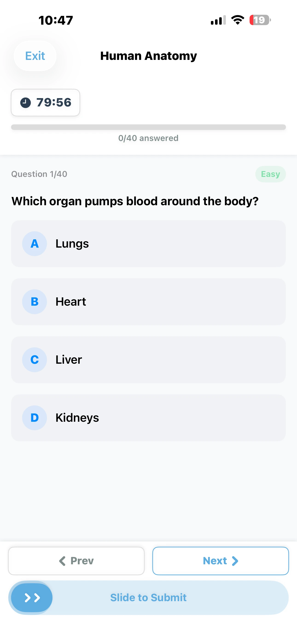The image size is (297, 644).
Task: Tap the answered progress bar
Action: pyautogui.click(x=148, y=127)
